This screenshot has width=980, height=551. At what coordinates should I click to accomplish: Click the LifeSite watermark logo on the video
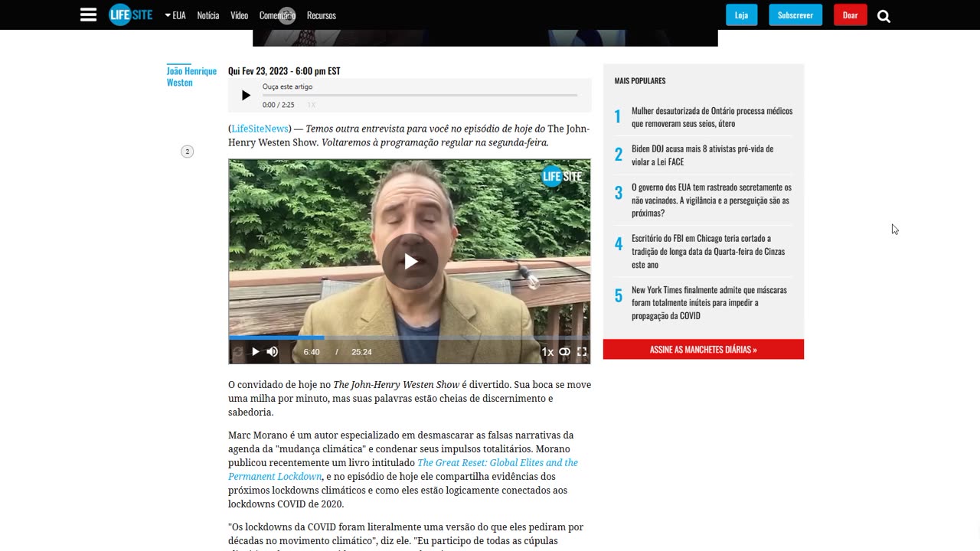pos(562,177)
